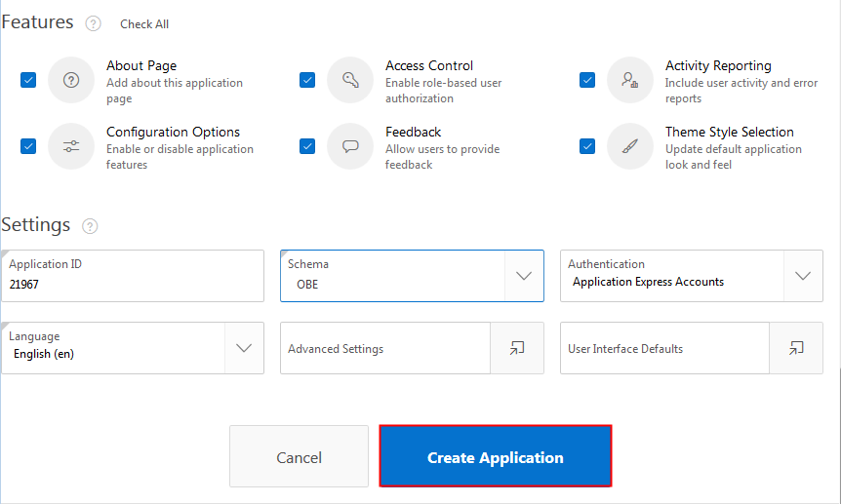Open help icon beside Settings heading
This screenshot has width=841, height=504.
click(x=91, y=226)
